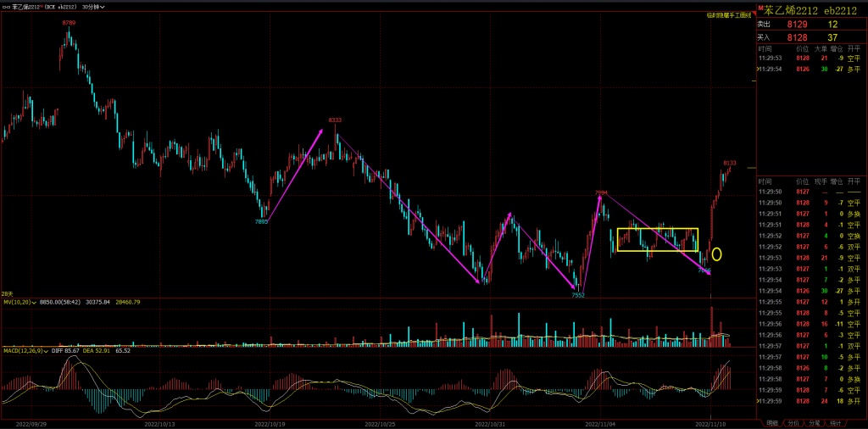Click the 开平 column header in the trade list
The width and height of the screenshot is (868, 429).
[x=854, y=181]
